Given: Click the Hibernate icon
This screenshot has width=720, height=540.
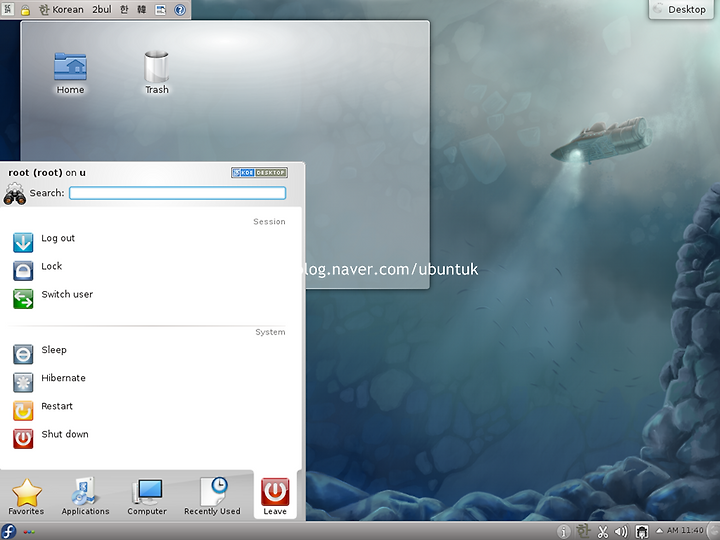Looking at the screenshot, I should coord(23,382).
